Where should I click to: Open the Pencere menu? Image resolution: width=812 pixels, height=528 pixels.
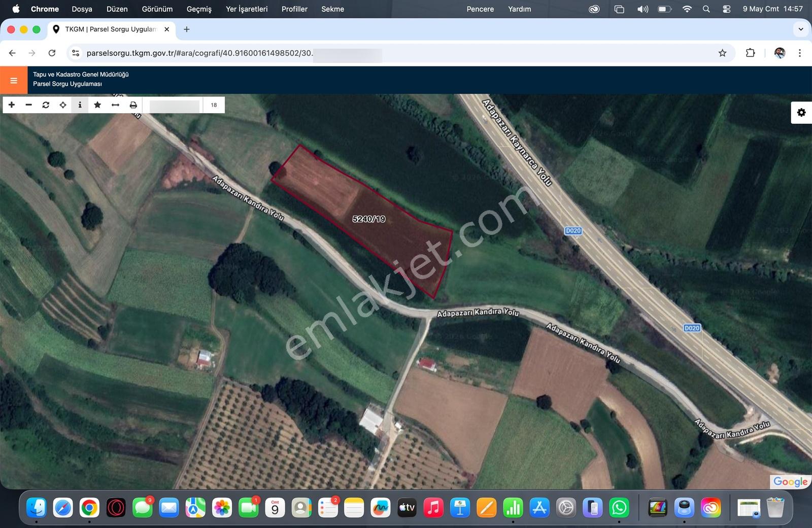(480, 9)
